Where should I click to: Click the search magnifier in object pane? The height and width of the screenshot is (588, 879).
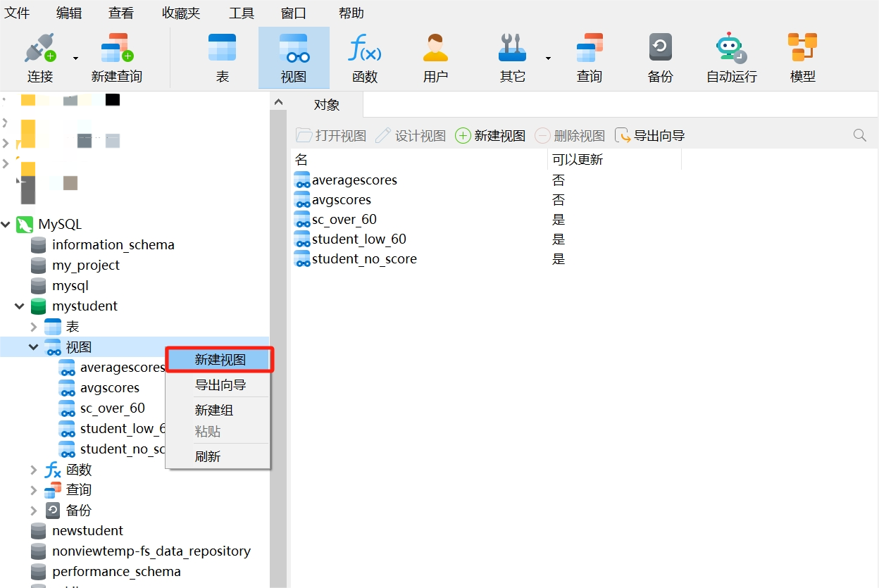click(x=859, y=135)
